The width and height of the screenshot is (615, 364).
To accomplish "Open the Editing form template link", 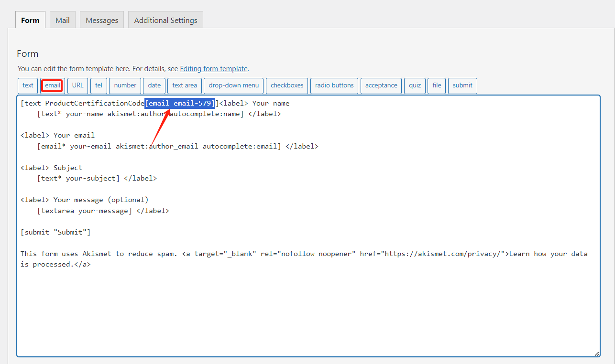I will [213, 68].
